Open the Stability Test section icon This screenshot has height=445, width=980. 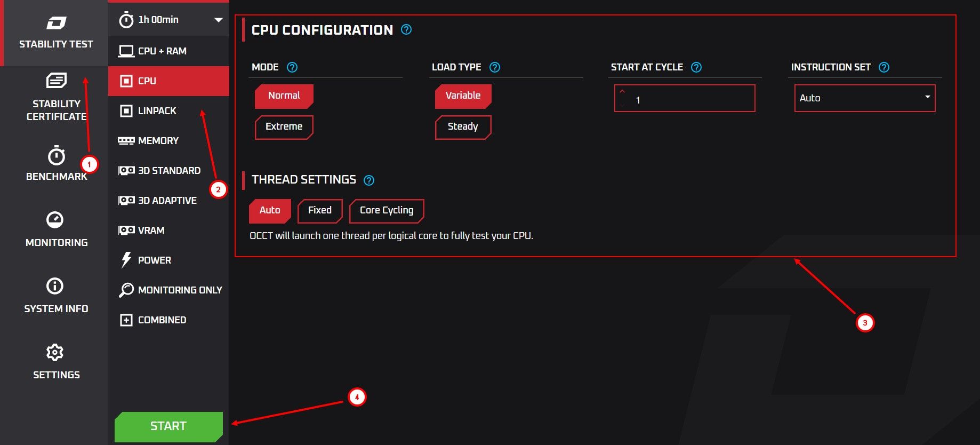(56, 23)
